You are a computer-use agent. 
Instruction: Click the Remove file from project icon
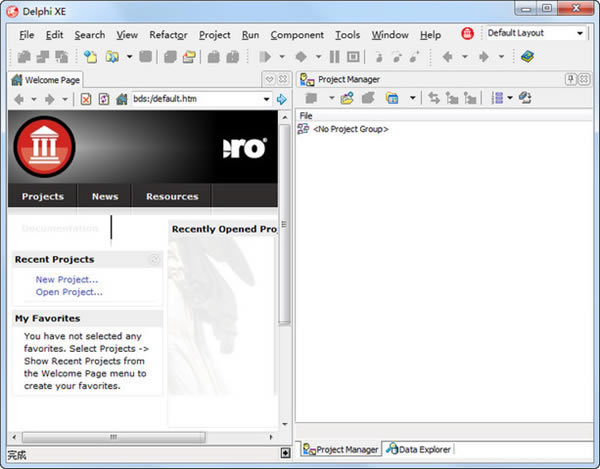(233, 57)
